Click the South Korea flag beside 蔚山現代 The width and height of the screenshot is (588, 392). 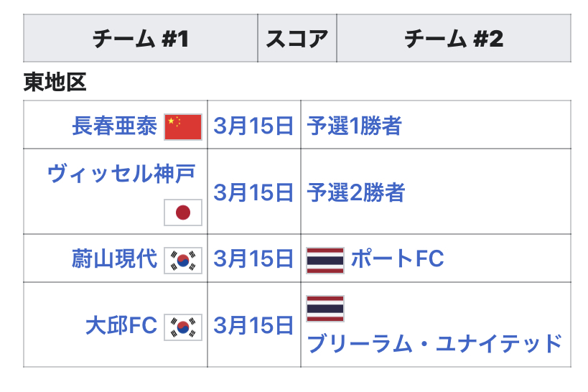(x=183, y=259)
